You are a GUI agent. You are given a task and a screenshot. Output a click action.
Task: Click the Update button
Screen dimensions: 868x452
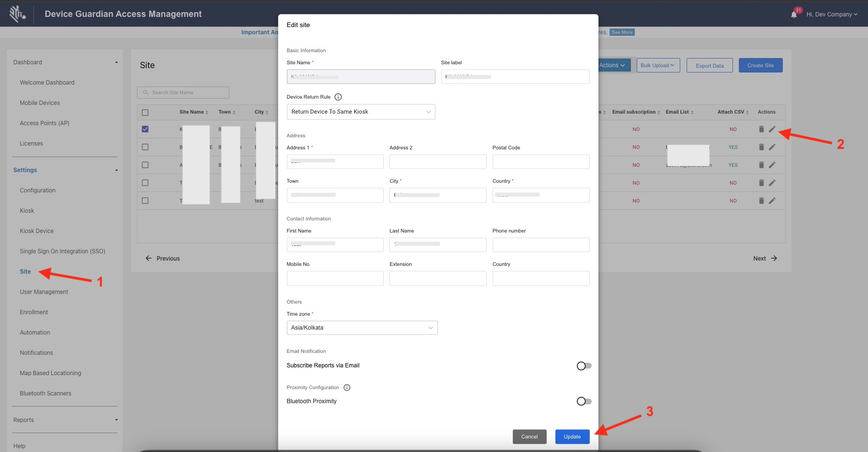pyautogui.click(x=572, y=437)
